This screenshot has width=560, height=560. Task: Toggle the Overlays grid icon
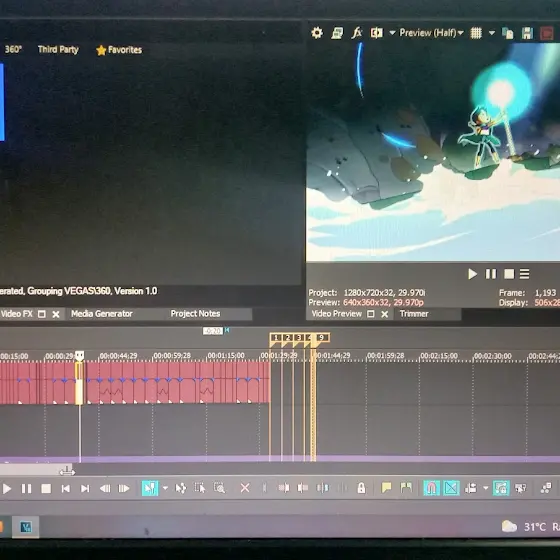[x=476, y=33]
